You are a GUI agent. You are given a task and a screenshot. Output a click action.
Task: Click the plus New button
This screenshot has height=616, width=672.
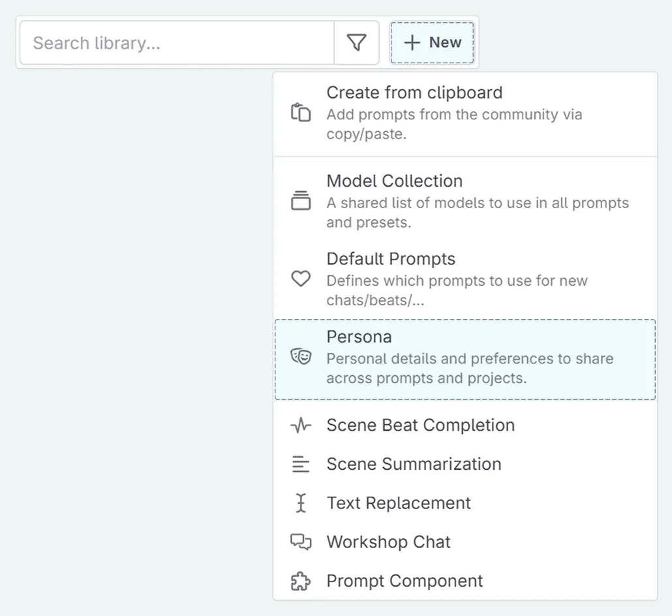coord(432,42)
